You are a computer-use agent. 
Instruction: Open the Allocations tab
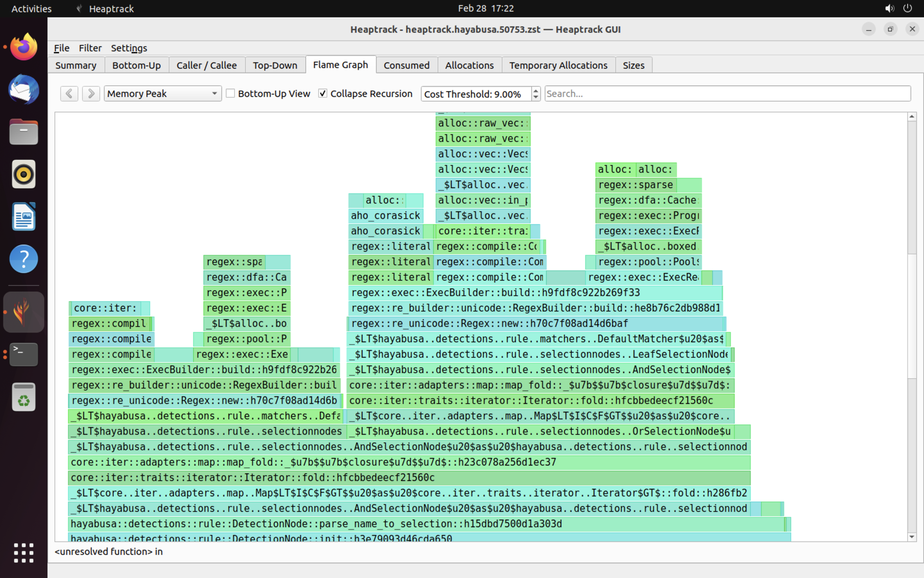click(x=469, y=66)
